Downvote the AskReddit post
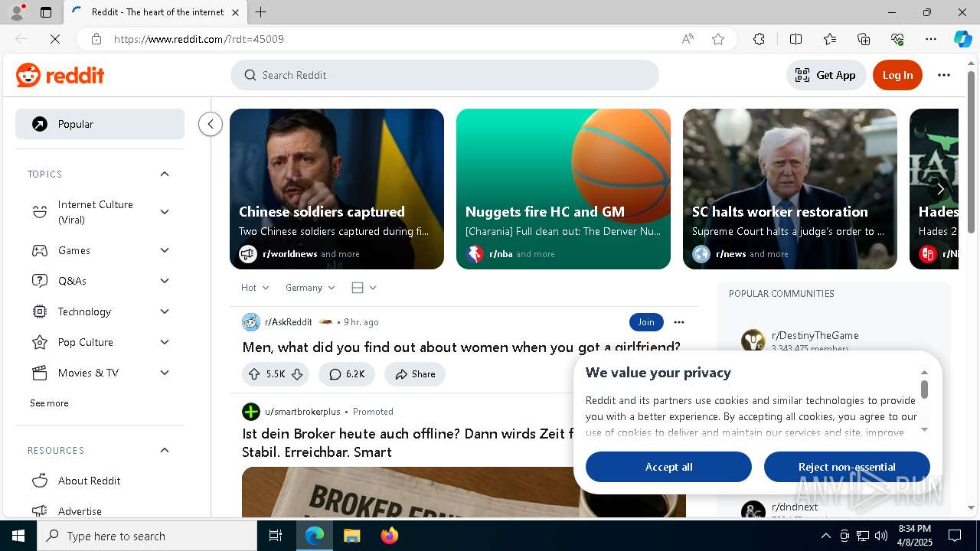The width and height of the screenshot is (980, 551). (x=298, y=374)
